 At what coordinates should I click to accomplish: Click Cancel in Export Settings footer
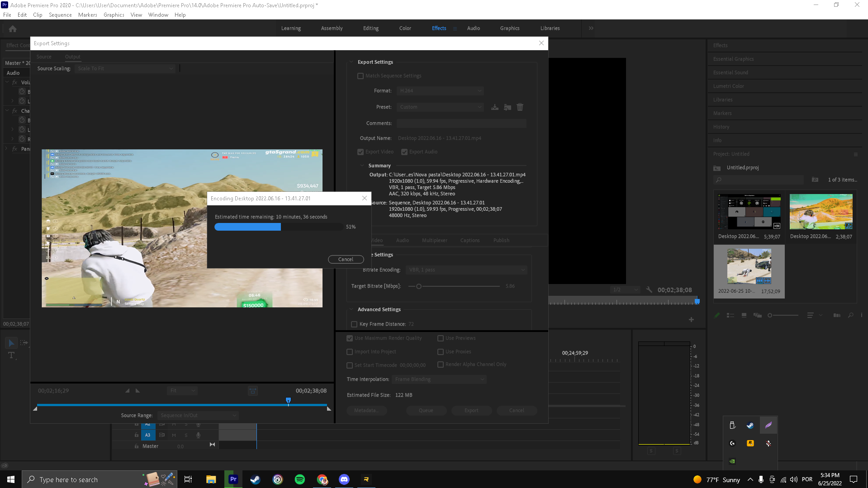pyautogui.click(x=517, y=411)
